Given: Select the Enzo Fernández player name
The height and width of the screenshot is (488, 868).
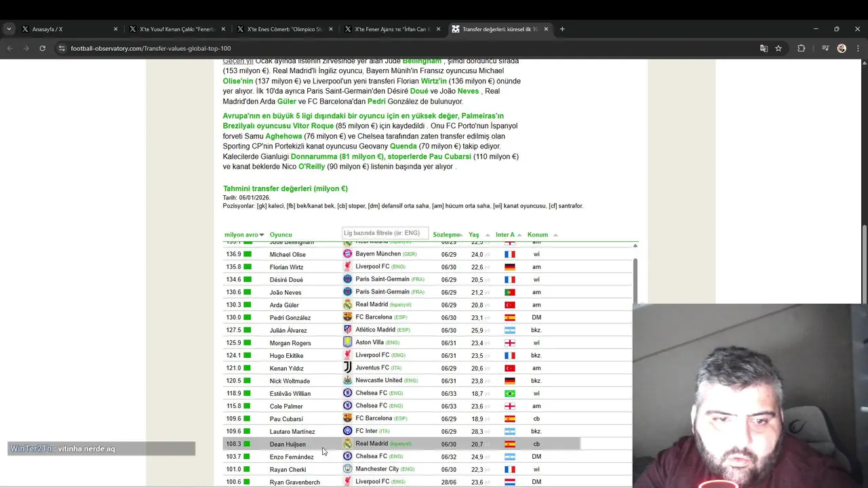Looking at the screenshot, I should tap(292, 457).
